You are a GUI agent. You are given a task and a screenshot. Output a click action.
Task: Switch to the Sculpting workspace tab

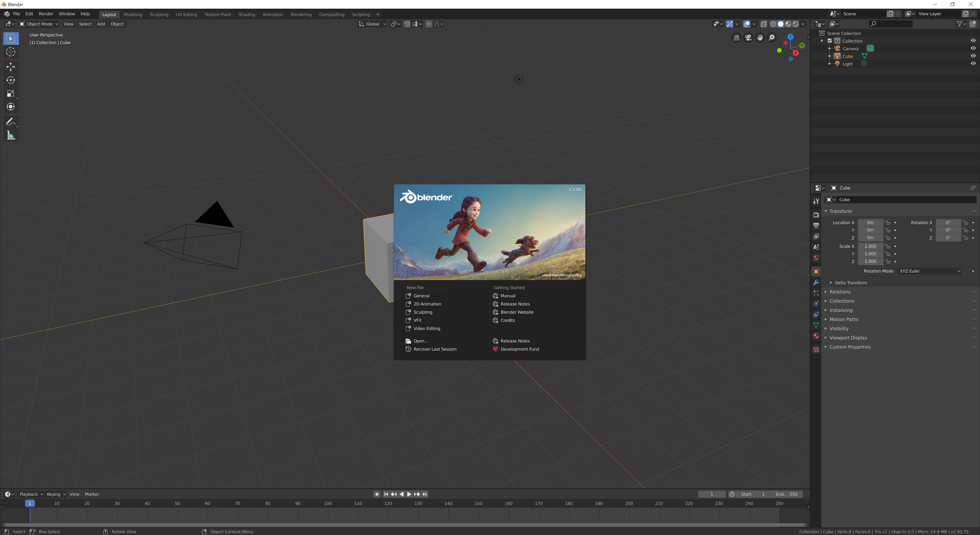click(x=159, y=15)
